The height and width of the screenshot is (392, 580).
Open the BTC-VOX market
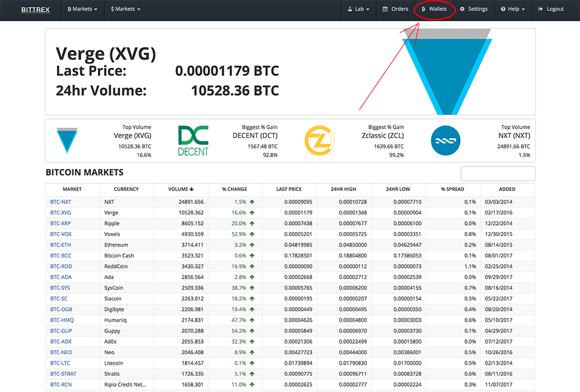pos(61,234)
